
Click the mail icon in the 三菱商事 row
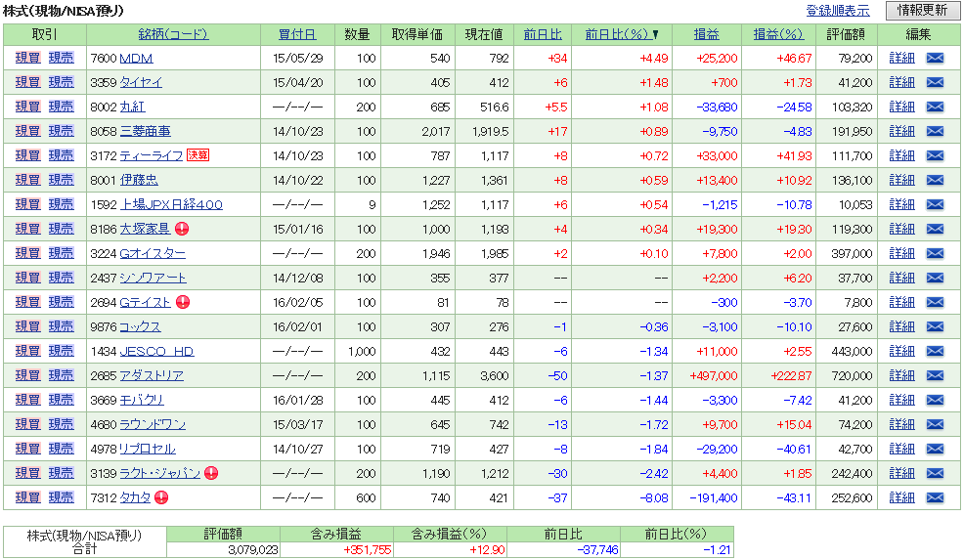935,131
